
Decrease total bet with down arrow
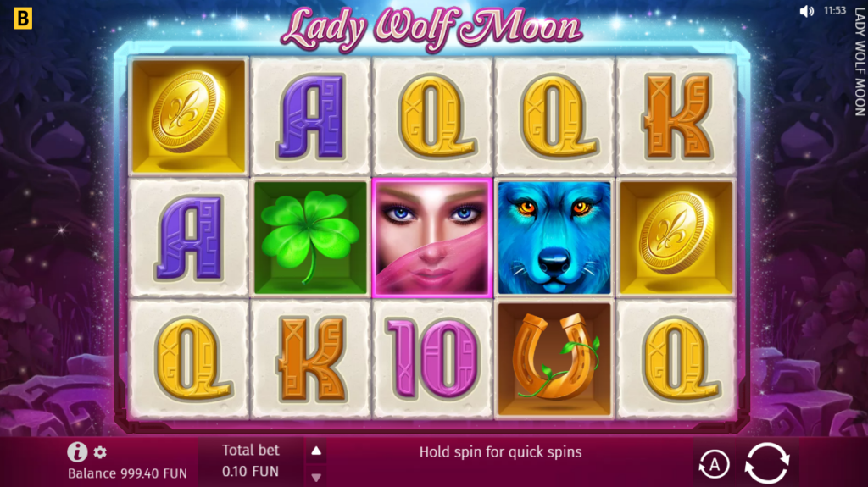click(316, 477)
